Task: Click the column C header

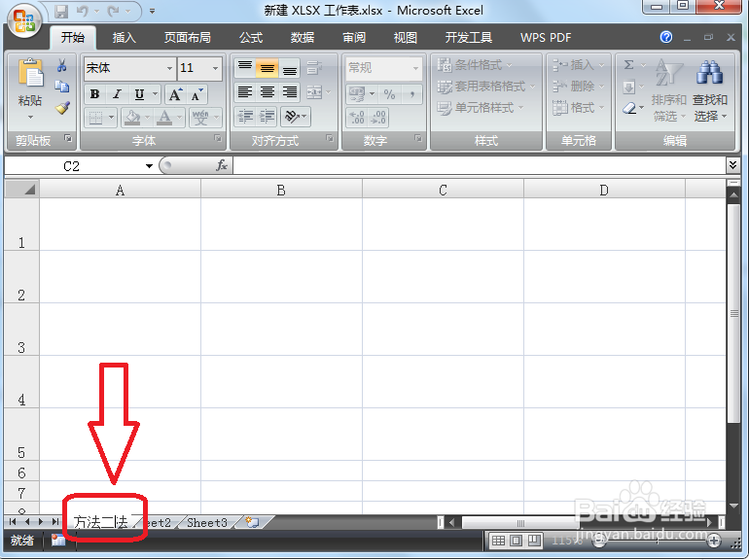Action: (x=443, y=189)
